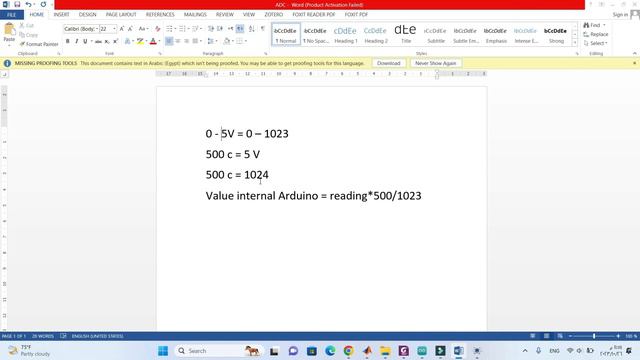Viewport: 640px width, 360px height.
Task: Clear all formatting
Action: point(158,29)
